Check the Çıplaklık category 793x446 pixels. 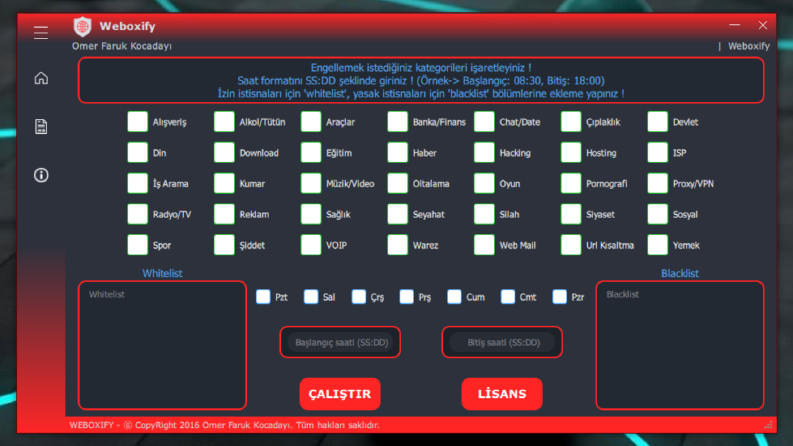point(570,122)
